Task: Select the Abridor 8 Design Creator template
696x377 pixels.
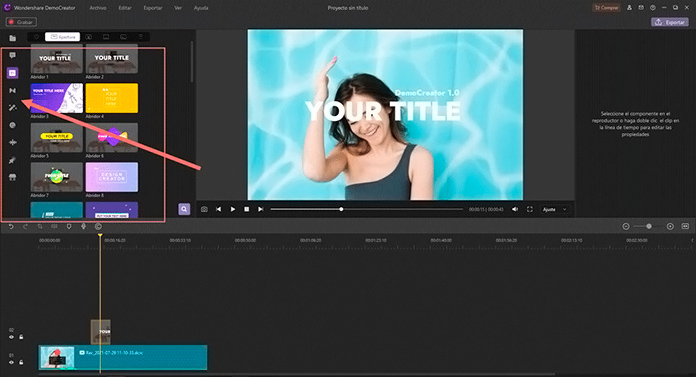Action: (111, 177)
